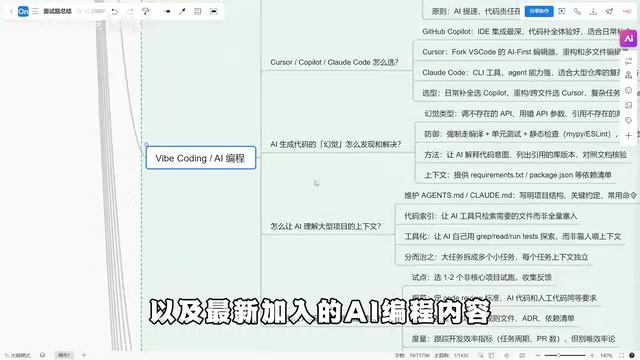Select the document title in the toolbar
This screenshot has height=360, width=640.
[58, 11]
